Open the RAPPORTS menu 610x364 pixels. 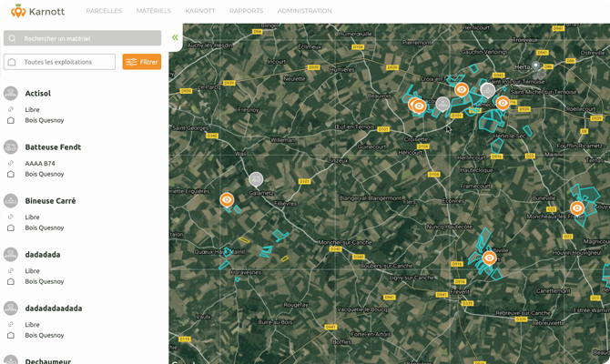tap(246, 11)
